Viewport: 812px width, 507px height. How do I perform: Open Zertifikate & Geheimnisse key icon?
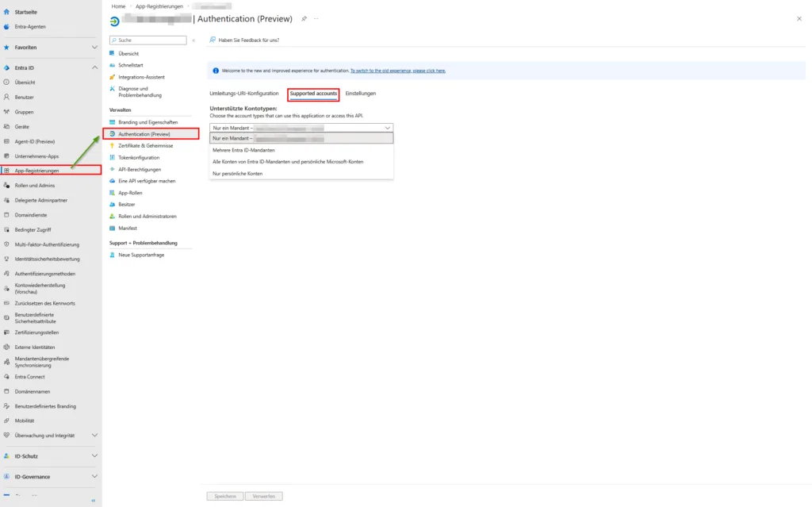113,146
